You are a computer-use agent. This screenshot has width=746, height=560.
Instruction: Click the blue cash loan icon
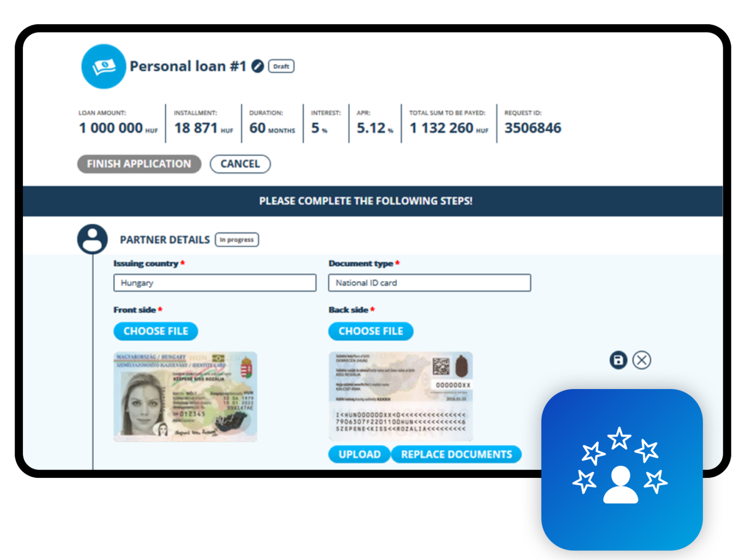(x=103, y=67)
